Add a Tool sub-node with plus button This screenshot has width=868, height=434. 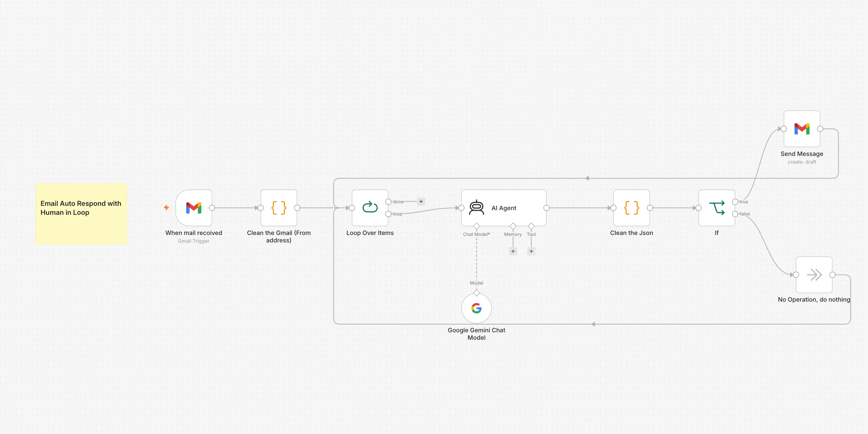pyautogui.click(x=531, y=251)
